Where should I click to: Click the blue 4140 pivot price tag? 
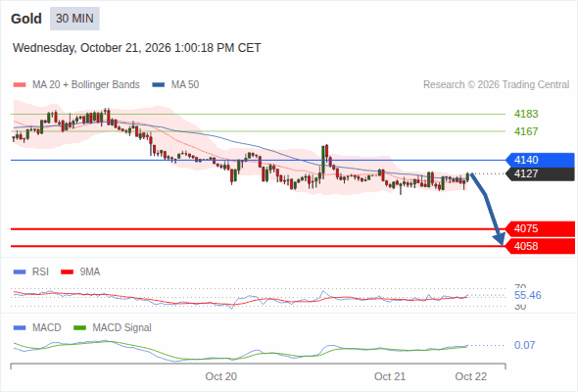[540, 160]
